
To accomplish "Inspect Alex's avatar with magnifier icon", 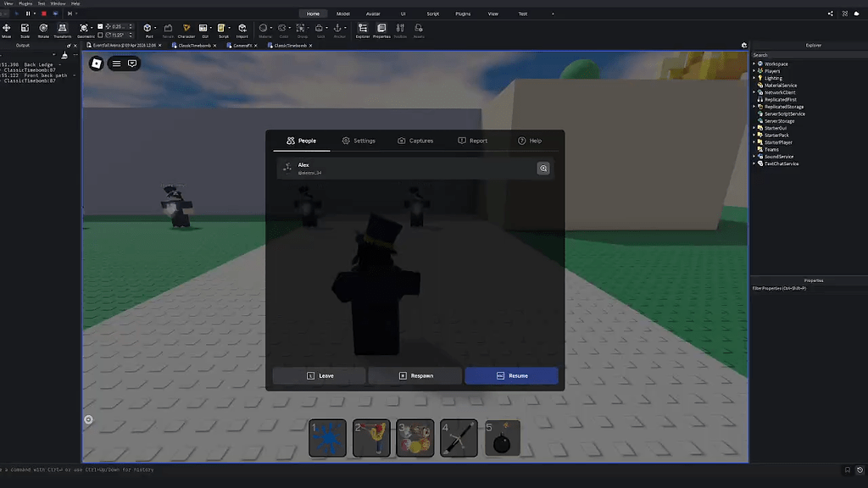I will 543,169.
